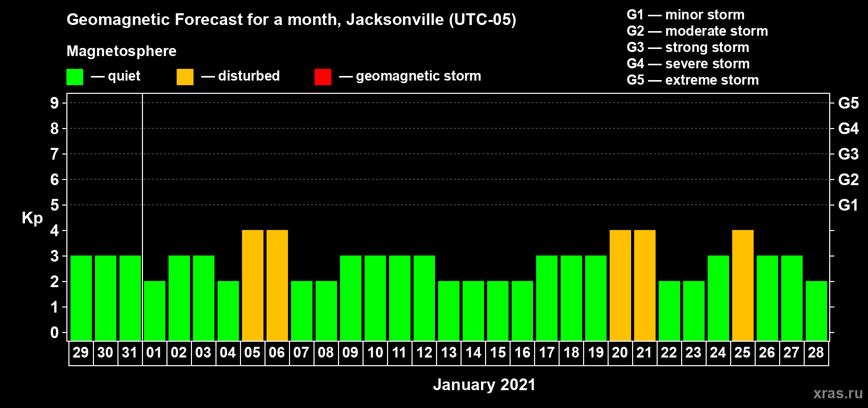The height and width of the screenshot is (408, 868).
Task: Click the date label 14
Action: point(473,352)
